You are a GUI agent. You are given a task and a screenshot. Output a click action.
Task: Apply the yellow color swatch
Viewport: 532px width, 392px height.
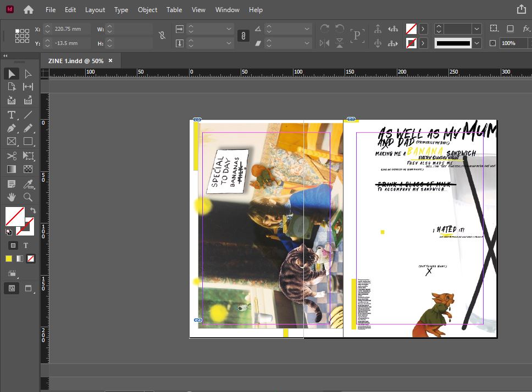(x=9, y=259)
